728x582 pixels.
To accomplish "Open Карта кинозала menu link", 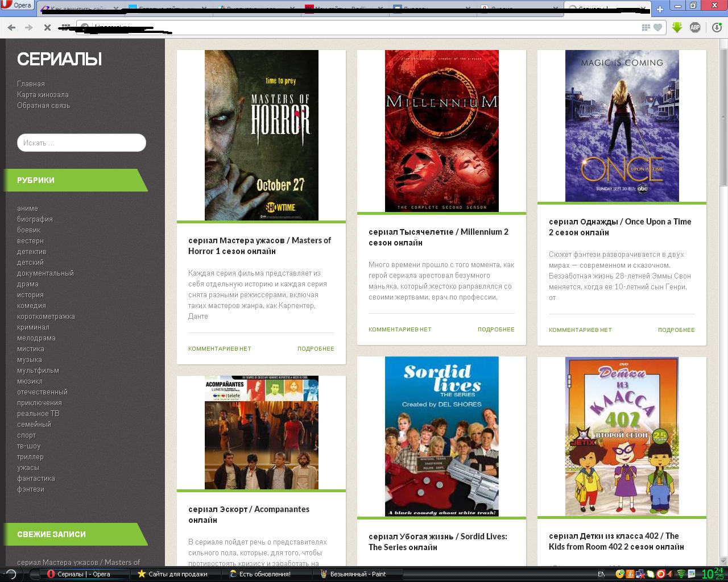I will pos(43,95).
